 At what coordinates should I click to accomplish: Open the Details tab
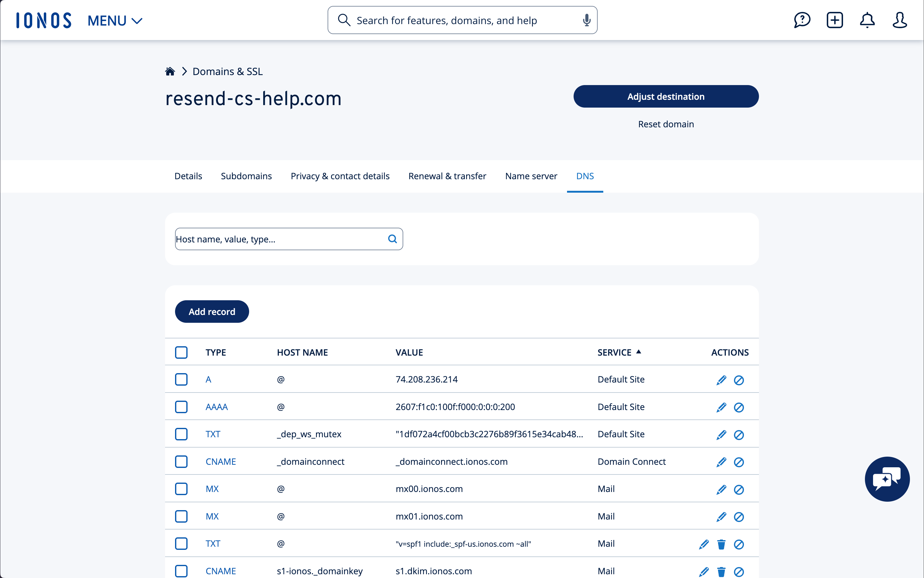tap(188, 176)
